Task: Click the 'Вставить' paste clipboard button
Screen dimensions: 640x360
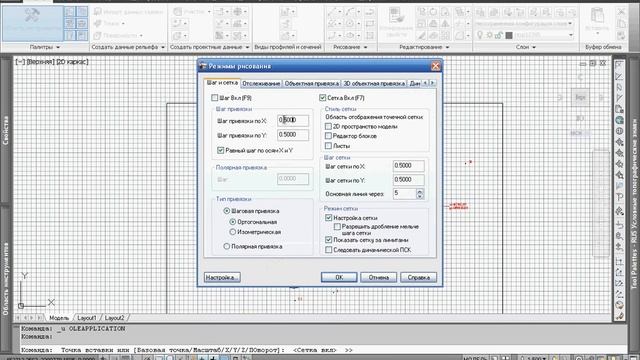Action: pos(597,20)
